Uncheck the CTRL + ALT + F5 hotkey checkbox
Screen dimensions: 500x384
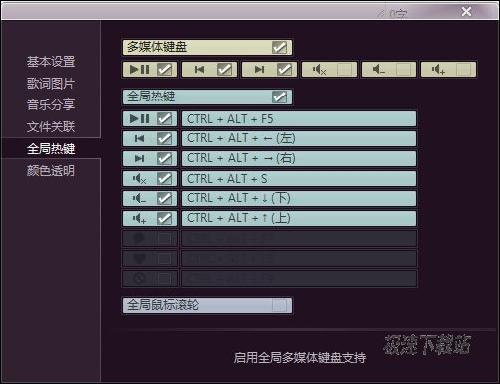click(164, 119)
